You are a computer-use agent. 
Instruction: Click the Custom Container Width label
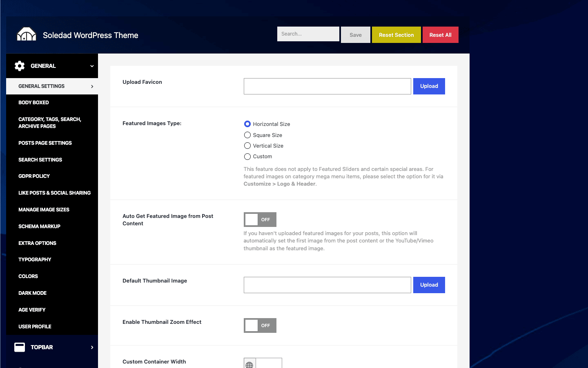point(154,361)
